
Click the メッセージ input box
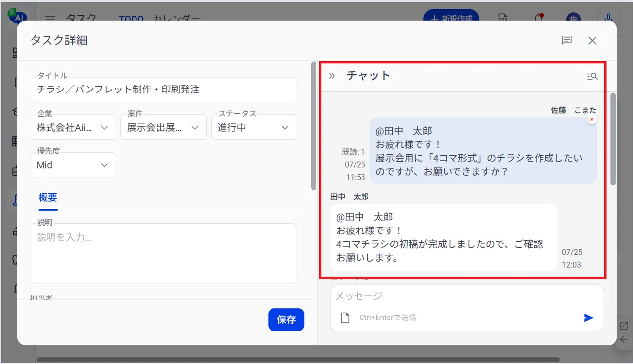click(x=467, y=296)
